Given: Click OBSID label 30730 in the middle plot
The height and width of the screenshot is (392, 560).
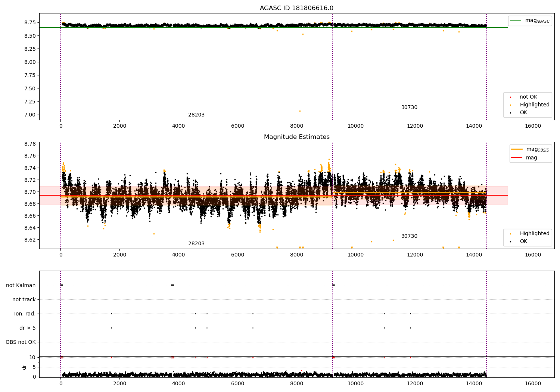Looking at the screenshot, I should [x=409, y=236].
